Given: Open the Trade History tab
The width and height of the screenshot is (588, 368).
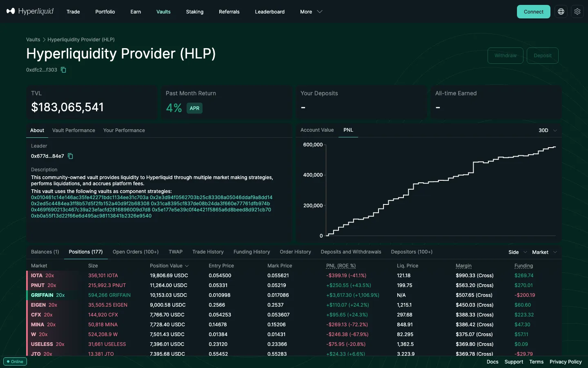Looking at the screenshot, I should (x=208, y=252).
